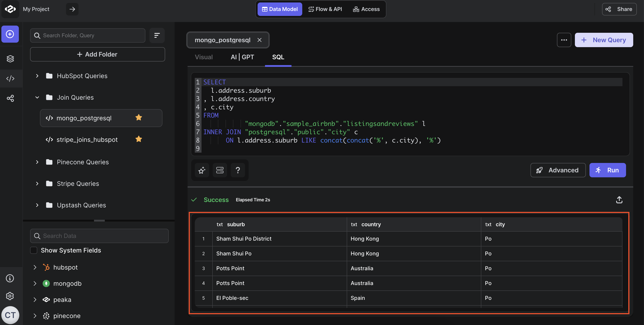This screenshot has height=325, width=644.
Task: Click the country column header
Action: (x=414, y=224)
